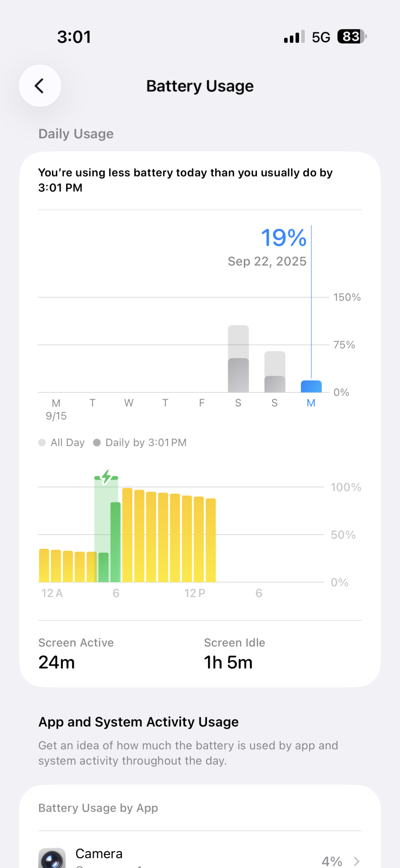
Task: Tap the cellular signal bars icon
Action: tap(294, 37)
